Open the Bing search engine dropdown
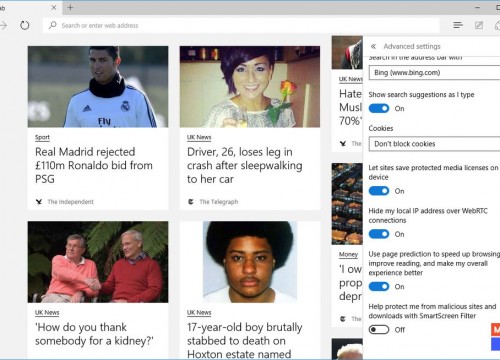 [x=434, y=73]
